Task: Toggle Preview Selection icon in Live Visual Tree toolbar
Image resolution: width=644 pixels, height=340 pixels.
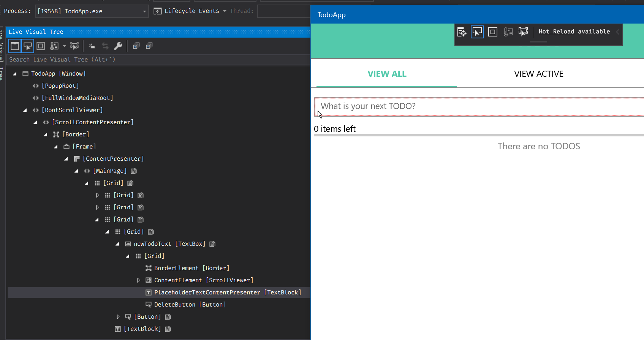Action: click(x=74, y=46)
